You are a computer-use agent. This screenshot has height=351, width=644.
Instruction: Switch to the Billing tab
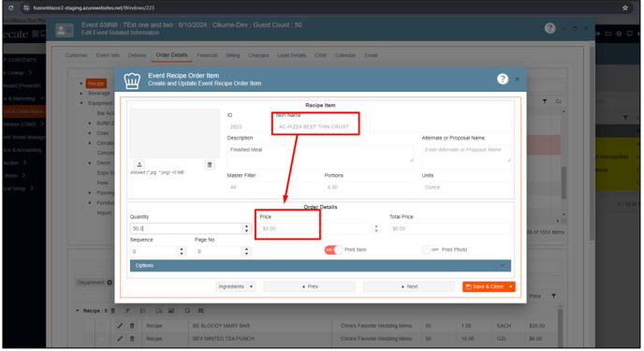tap(233, 55)
